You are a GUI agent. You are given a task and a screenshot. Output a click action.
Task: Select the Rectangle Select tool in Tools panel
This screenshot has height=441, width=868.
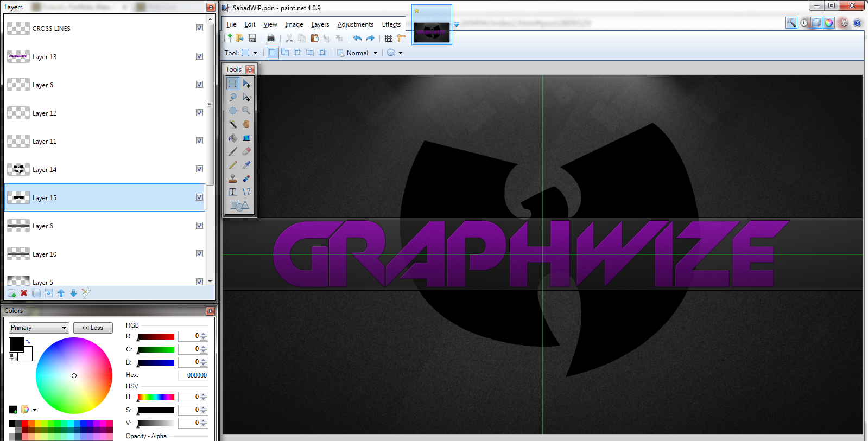[x=233, y=84]
